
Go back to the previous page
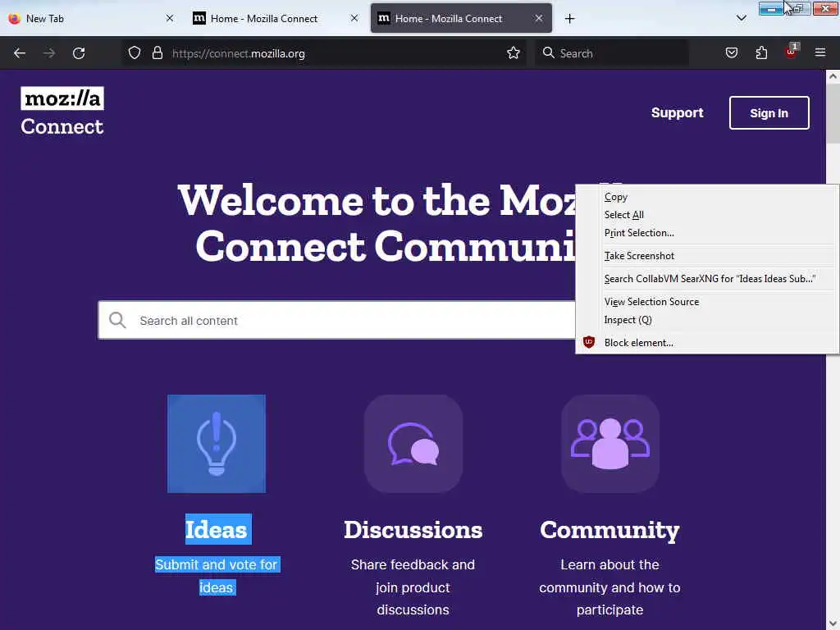coord(20,53)
